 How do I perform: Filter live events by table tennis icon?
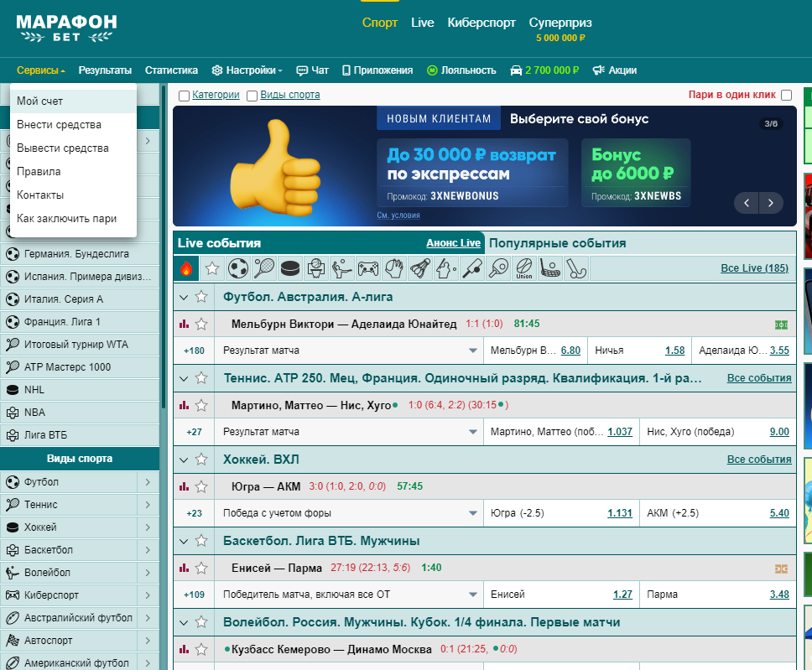point(498,268)
